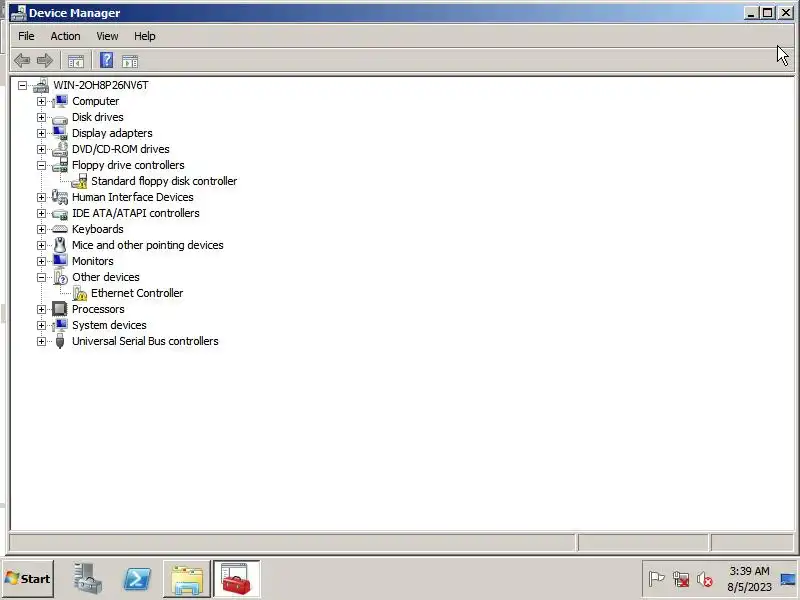Open the Action menu
The image size is (800, 600).
point(65,36)
